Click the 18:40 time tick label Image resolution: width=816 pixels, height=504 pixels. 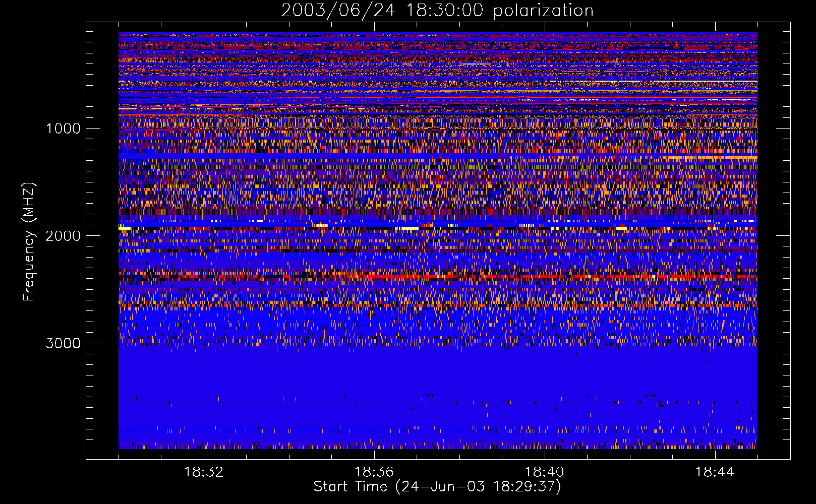click(x=545, y=472)
